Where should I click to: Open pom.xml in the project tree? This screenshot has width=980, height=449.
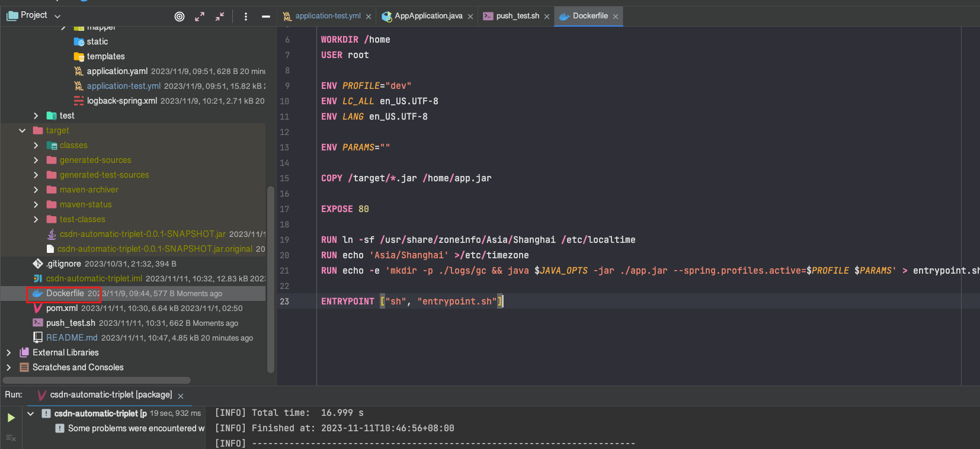click(x=62, y=308)
